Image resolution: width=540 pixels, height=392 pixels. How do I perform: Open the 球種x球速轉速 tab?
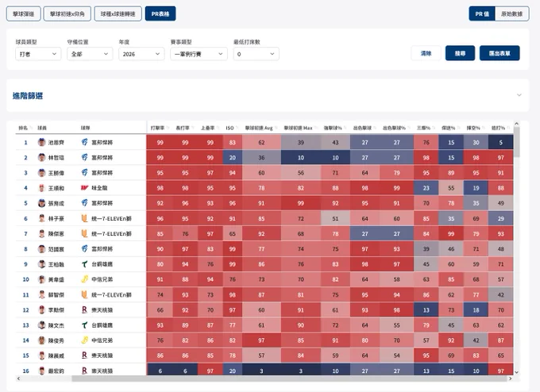(x=118, y=13)
